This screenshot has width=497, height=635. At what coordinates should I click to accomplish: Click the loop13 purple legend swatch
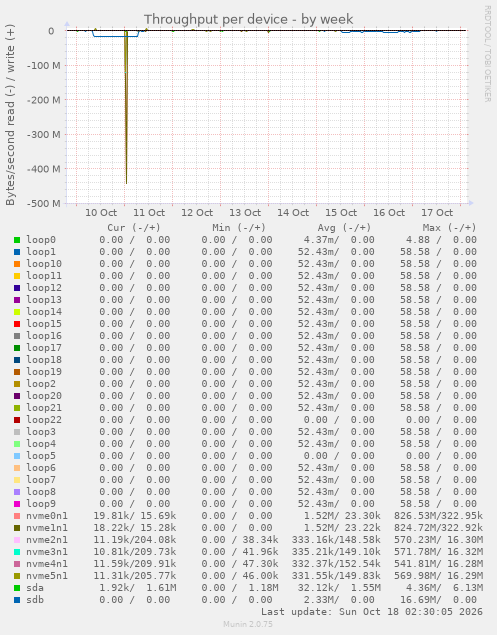click(x=17, y=300)
